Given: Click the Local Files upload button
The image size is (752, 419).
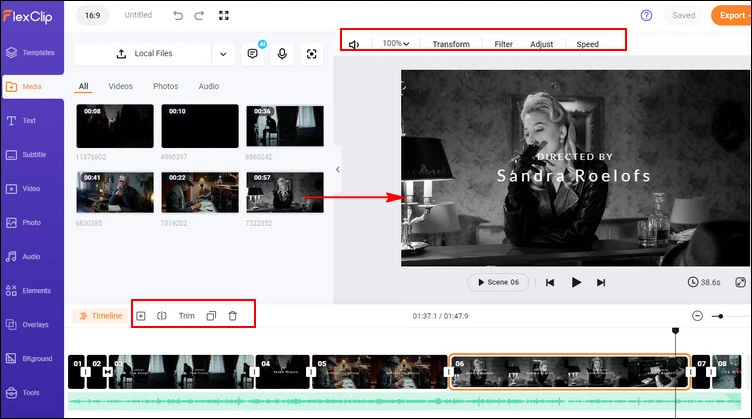Looking at the screenshot, I should coord(143,54).
